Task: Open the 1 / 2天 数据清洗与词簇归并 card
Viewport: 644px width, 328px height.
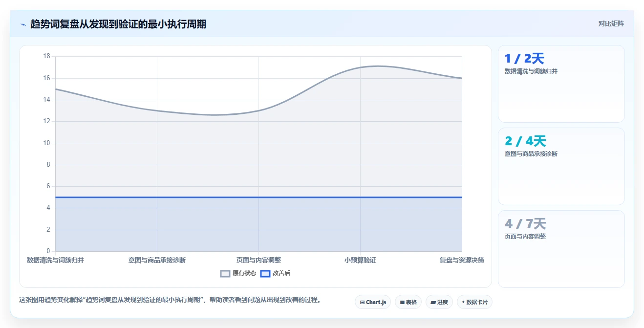Action: [x=561, y=84]
